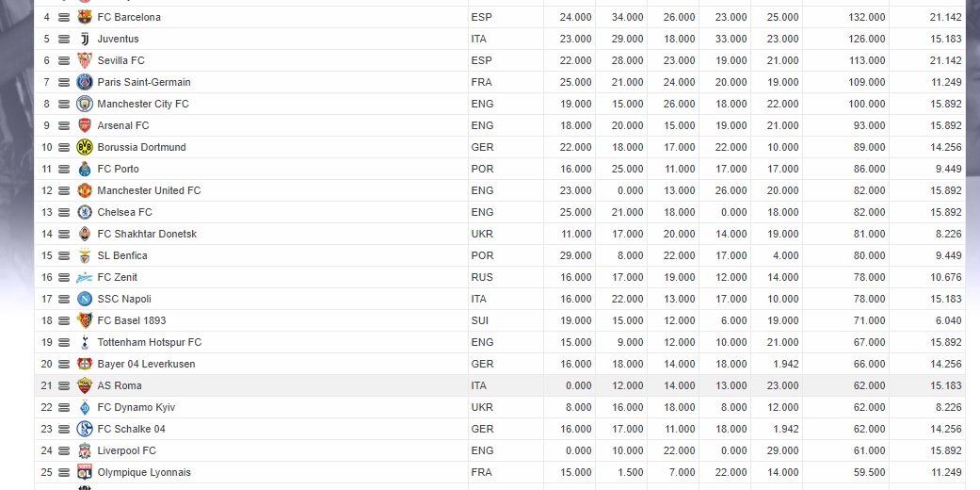980x490 pixels.
Task: Click the Borussia Dortmund BVB badge
Action: [x=85, y=147]
